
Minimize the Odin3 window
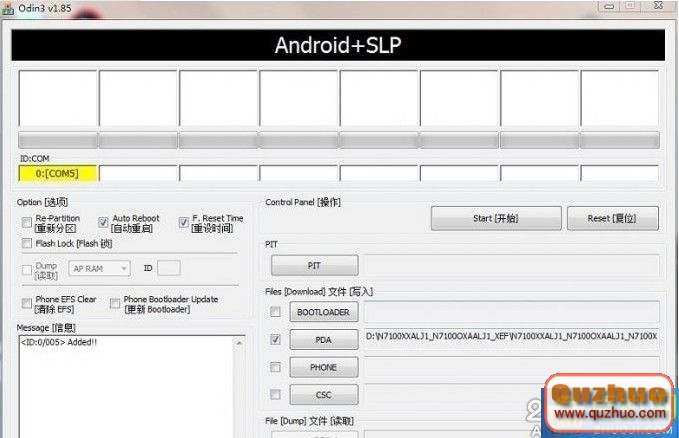coord(609,6)
